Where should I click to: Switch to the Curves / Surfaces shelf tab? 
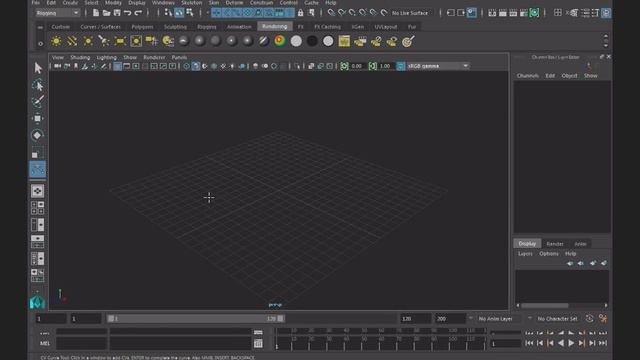(x=100, y=27)
